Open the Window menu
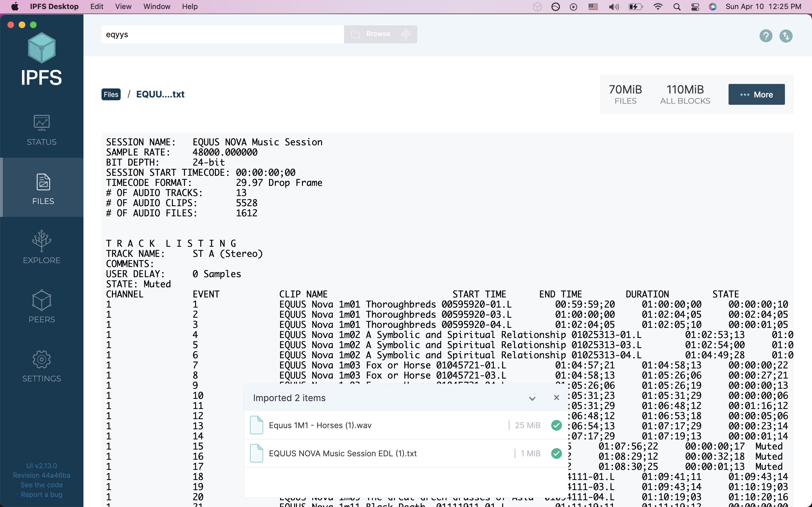The height and width of the screenshot is (507, 812). click(157, 7)
